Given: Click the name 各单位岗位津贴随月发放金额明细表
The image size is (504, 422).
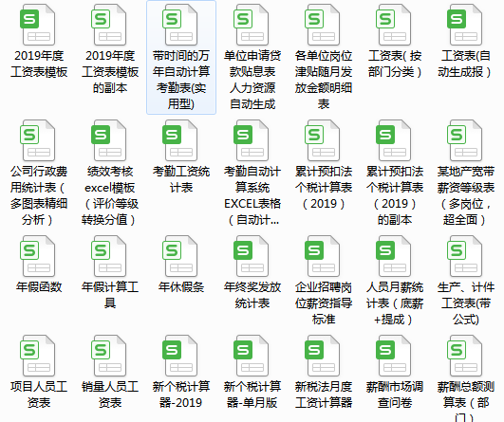Looking at the screenshot, I should coord(324,80).
